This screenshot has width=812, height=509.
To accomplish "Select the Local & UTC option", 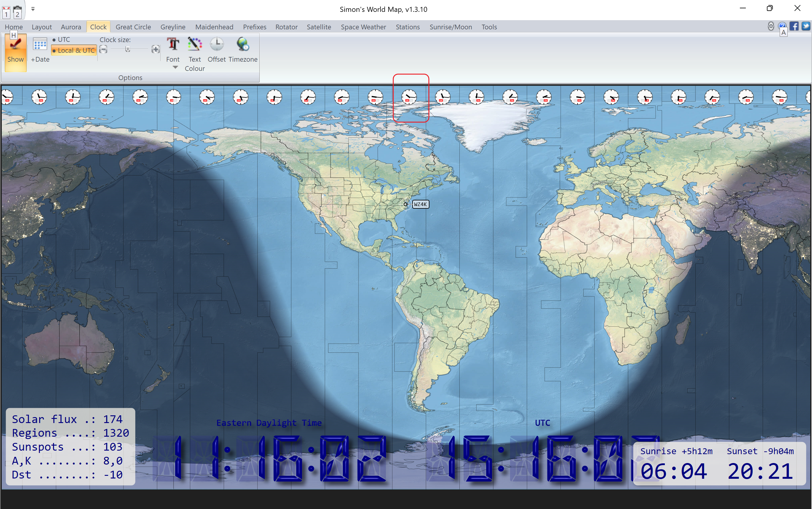I will 74,50.
